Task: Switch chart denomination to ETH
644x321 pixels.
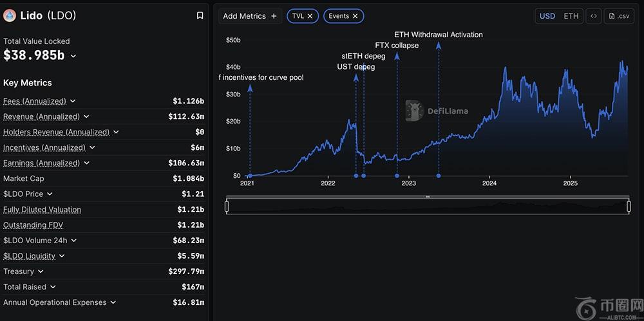Action: coord(571,16)
